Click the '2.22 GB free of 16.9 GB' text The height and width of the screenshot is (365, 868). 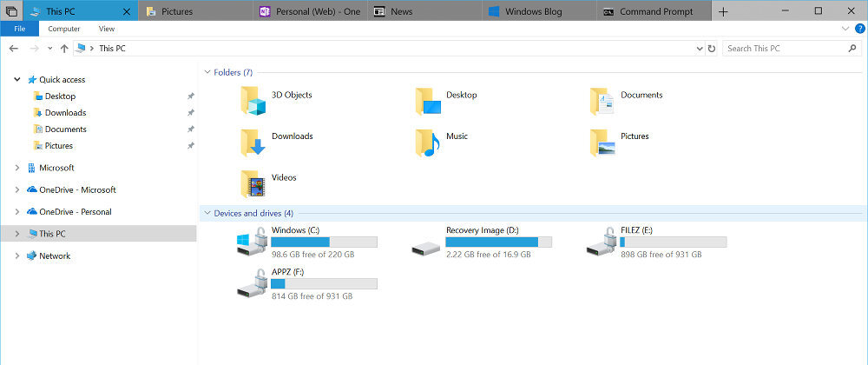coord(488,255)
